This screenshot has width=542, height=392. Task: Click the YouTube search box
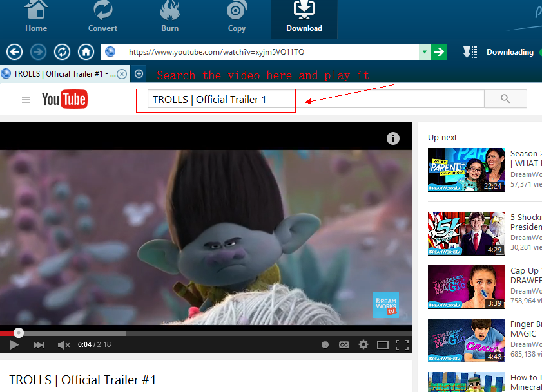316,99
